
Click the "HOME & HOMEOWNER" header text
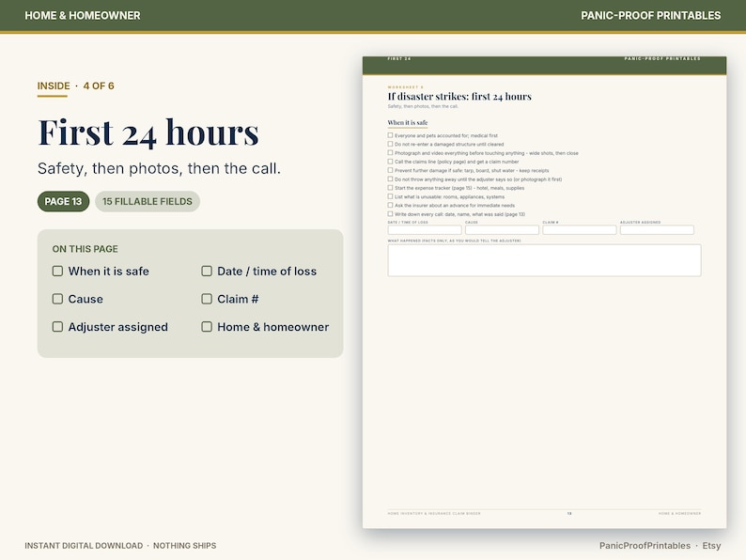[83, 16]
